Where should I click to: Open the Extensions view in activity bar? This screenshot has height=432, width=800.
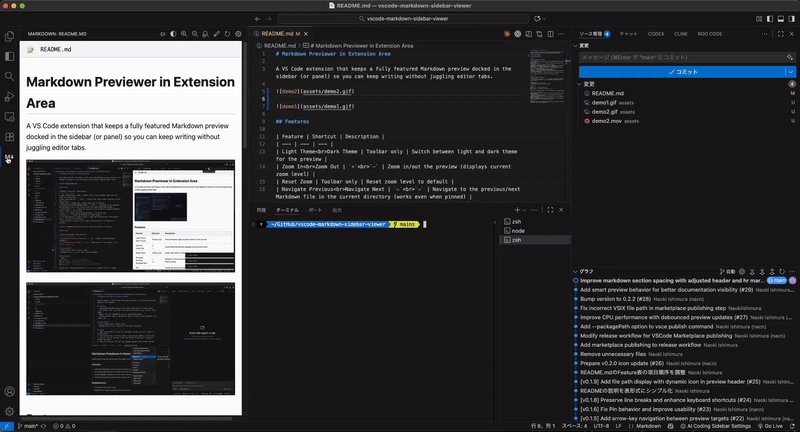tap(9, 137)
